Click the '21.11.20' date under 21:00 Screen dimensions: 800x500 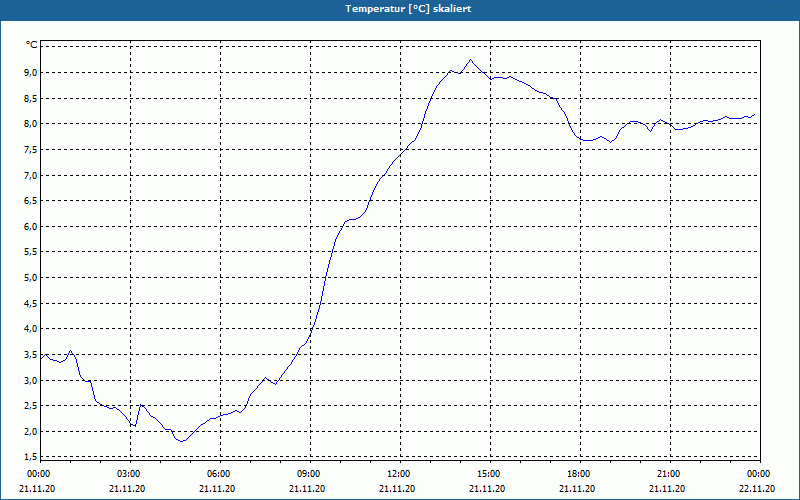tap(667, 489)
